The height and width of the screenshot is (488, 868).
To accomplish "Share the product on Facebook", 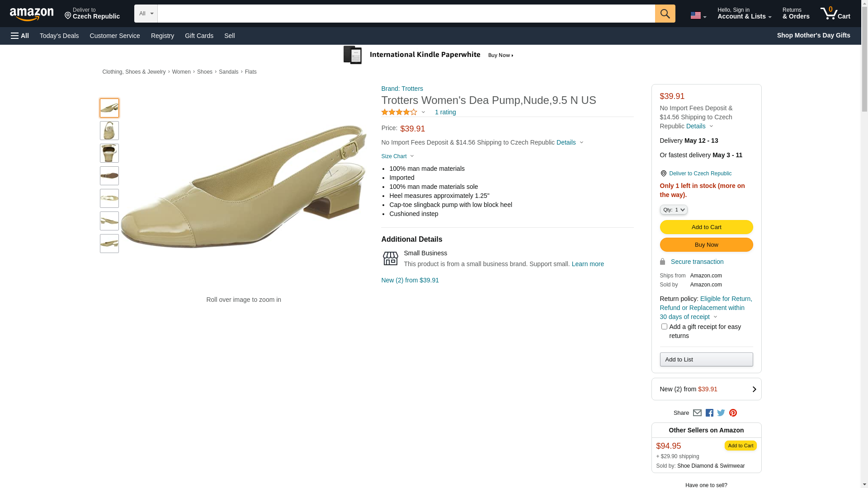I will [709, 413].
